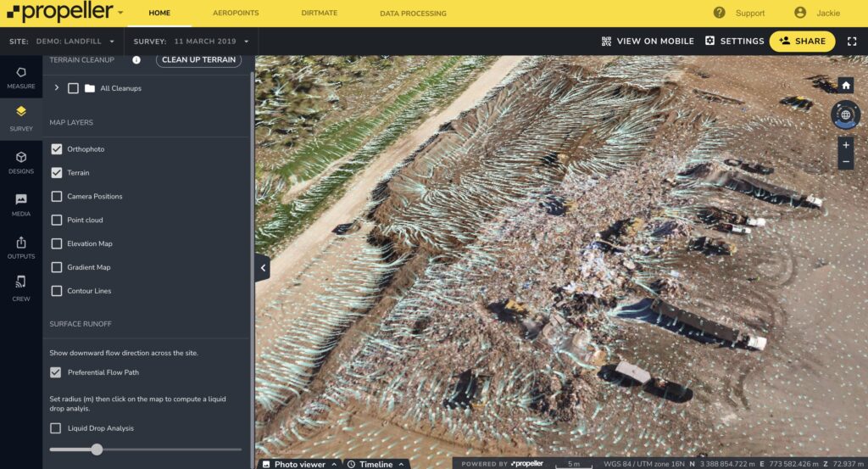Screen dimensions: 868x469
Task: Open the Propeller logo dropdown arrow
Action: point(120,13)
